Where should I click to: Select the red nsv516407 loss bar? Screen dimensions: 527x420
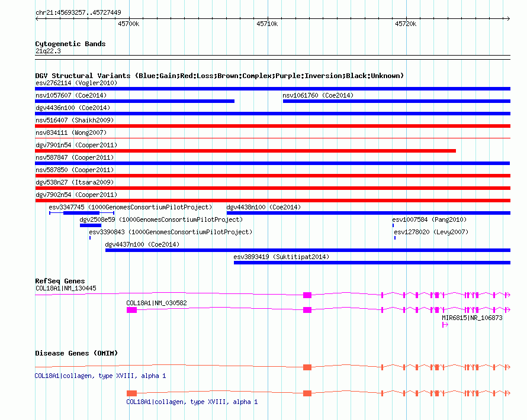pos(272,126)
